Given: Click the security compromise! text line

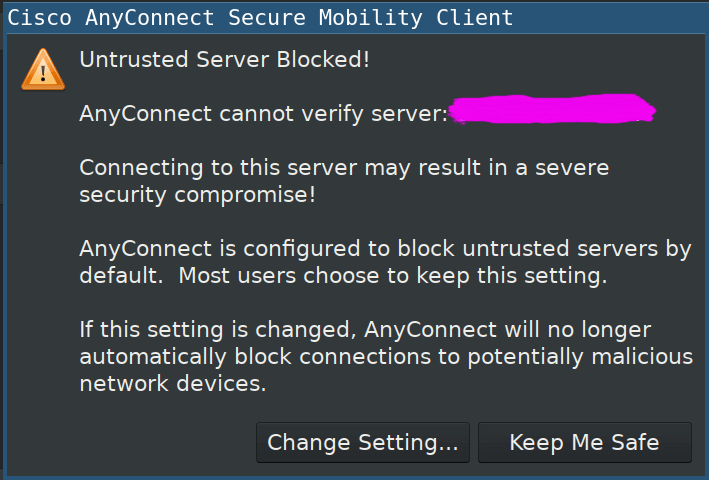Looking at the screenshot, I should coord(197,195).
